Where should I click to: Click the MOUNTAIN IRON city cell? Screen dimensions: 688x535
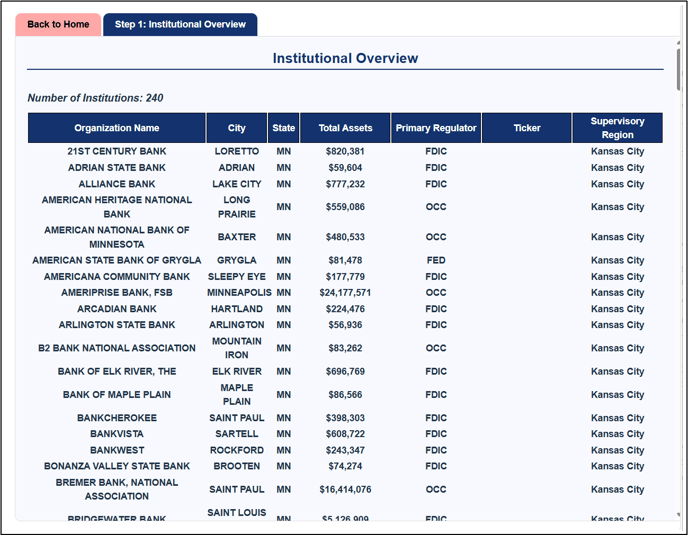click(x=236, y=348)
